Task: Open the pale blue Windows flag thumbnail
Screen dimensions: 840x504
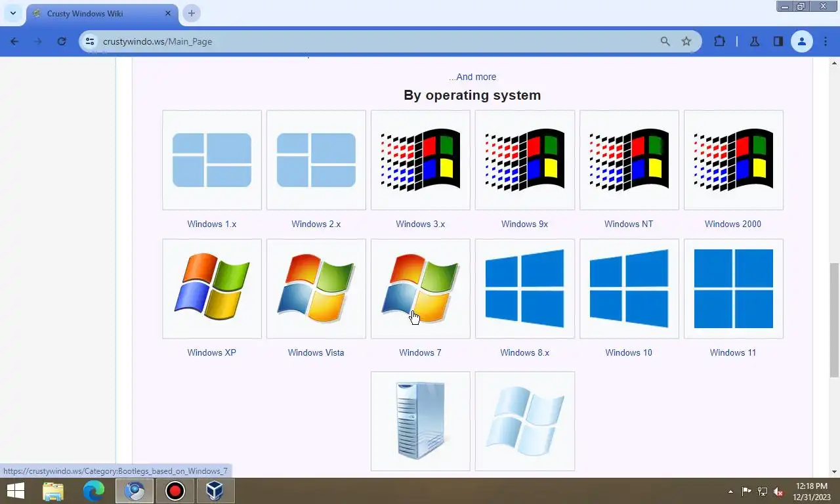Action: pyautogui.click(x=525, y=421)
